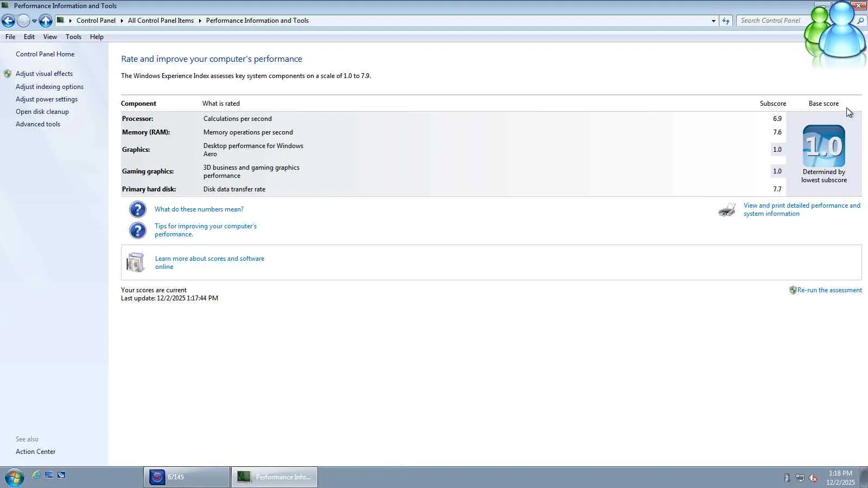Open the recent pages dropdown arrow
This screenshot has height=488, width=868.
34,21
